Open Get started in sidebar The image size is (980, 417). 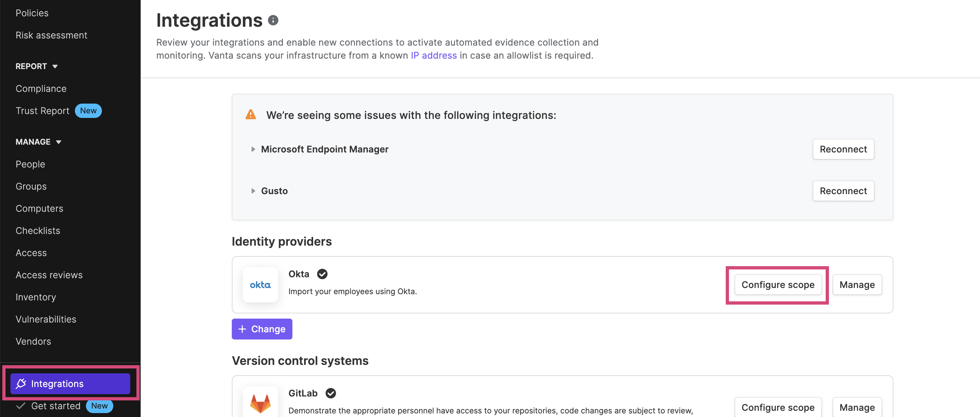point(56,406)
